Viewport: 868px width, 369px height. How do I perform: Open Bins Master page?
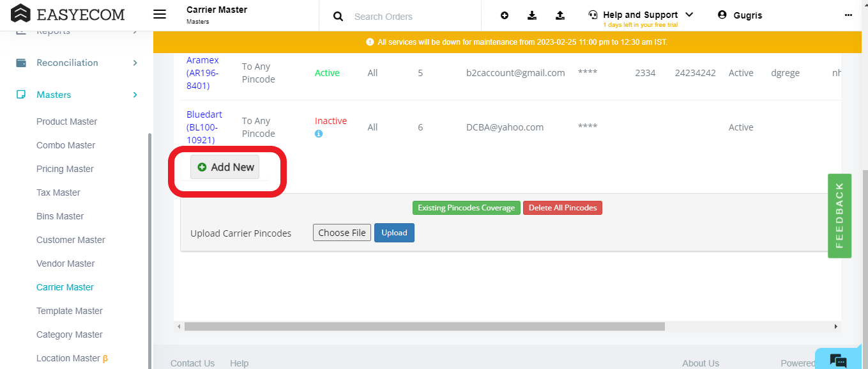pos(60,216)
